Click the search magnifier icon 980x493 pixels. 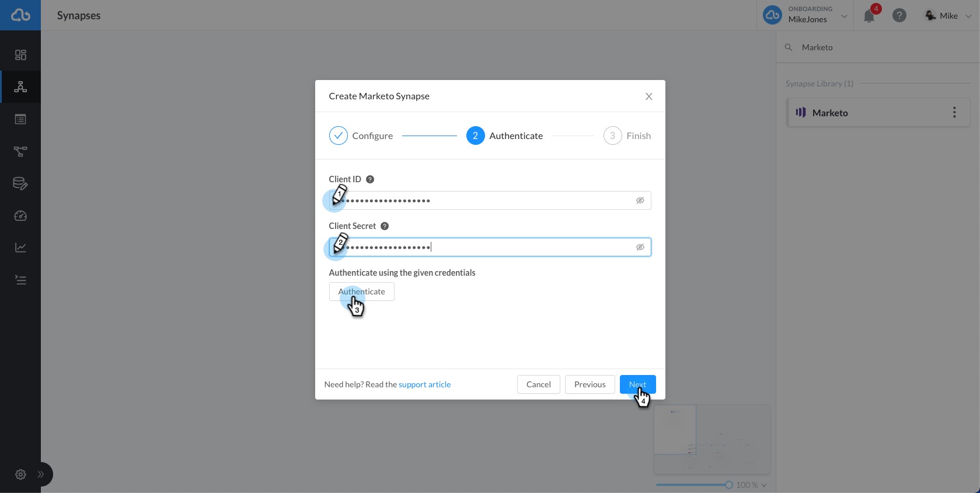click(789, 47)
